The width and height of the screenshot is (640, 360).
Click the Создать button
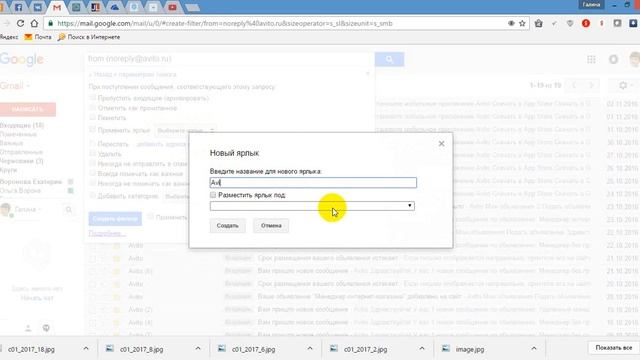point(228,226)
